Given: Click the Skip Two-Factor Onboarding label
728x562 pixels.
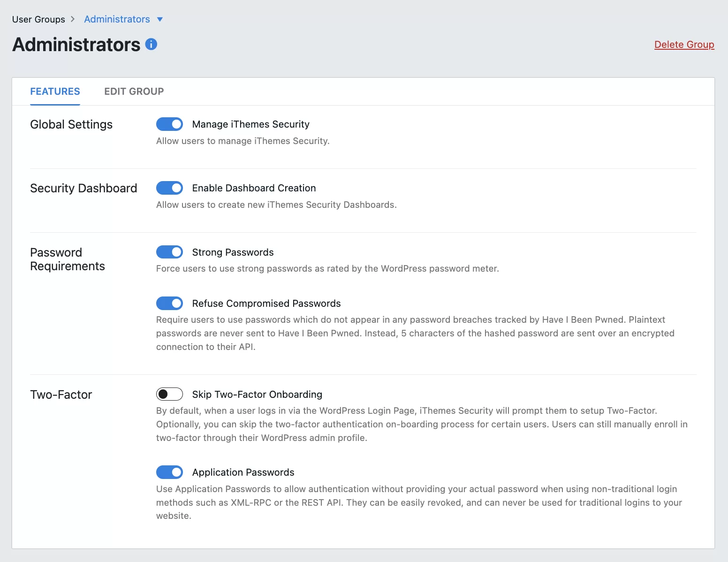Looking at the screenshot, I should coord(257,395).
